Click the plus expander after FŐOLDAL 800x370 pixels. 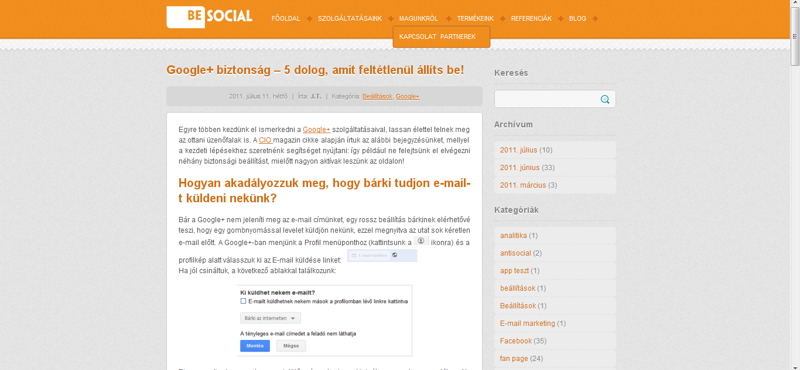coord(311,19)
